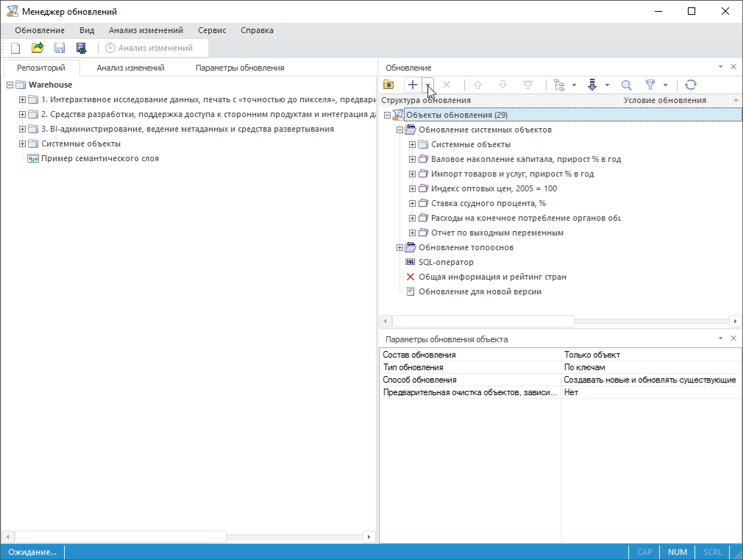Click the tree structure view icon
Screen dimensions: 743x560
point(560,85)
